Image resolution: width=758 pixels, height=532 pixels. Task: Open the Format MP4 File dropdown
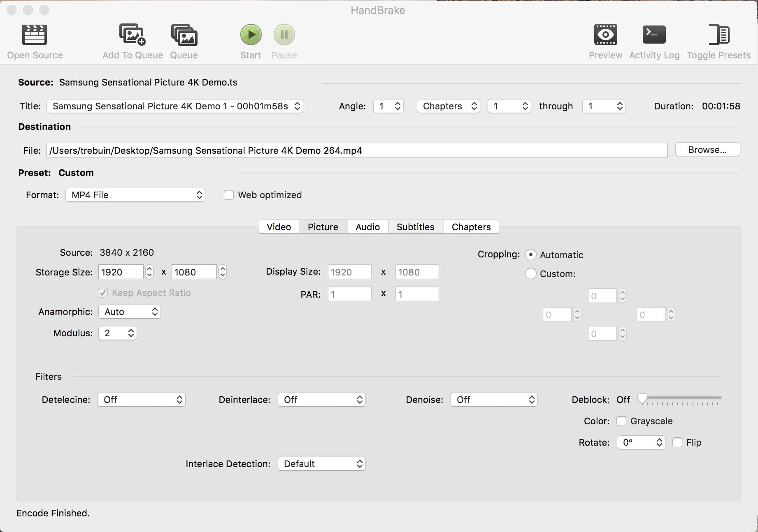pos(135,195)
